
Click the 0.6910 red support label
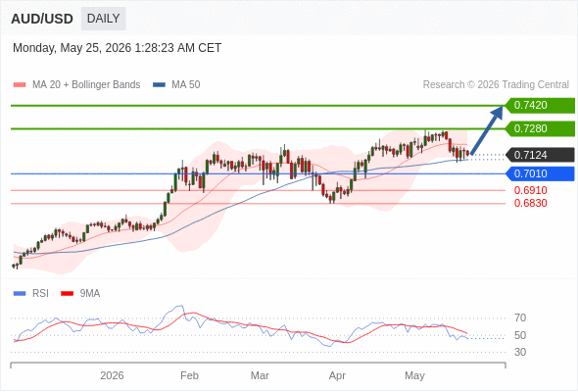pos(530,191)
